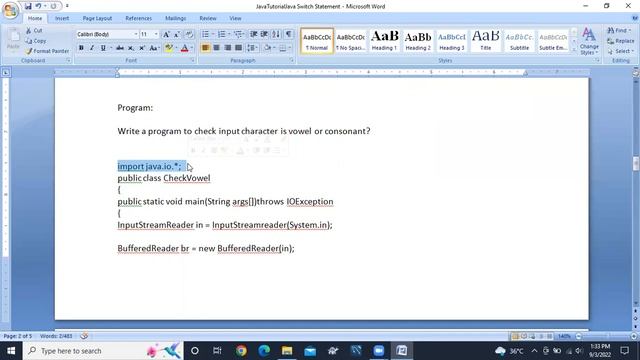
Task: Apply the Title style
Action: (486, 41)
